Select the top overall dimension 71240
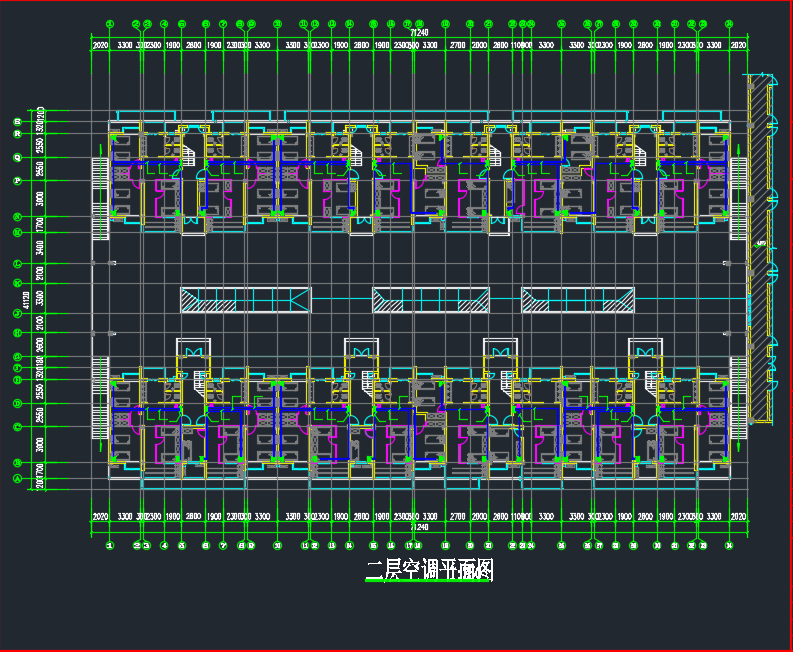This screenshot has height=652, width=793. (419, 32)
